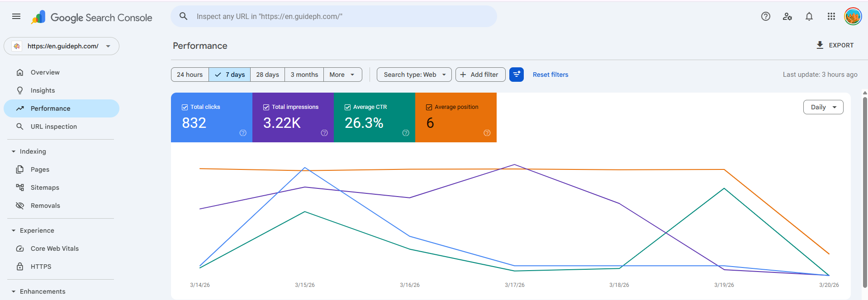Open the More date range dropdown

point(343,75)
